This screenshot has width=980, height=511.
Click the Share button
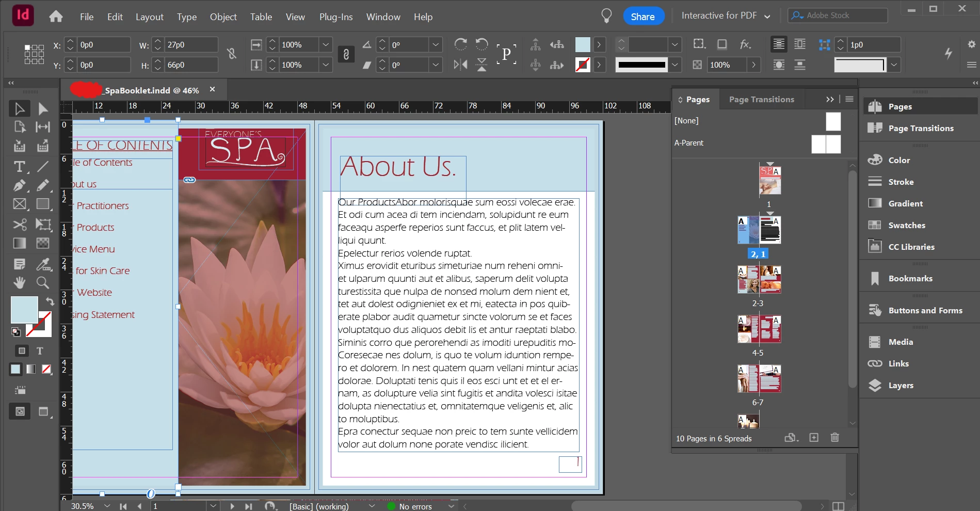tap(642, 17)
